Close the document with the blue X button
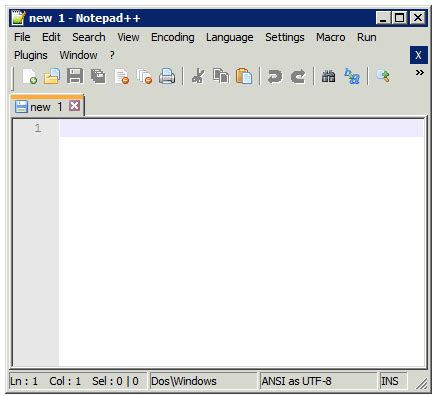Screen dimensions: 435x396 pyautogui.click(x=419, y=55)
